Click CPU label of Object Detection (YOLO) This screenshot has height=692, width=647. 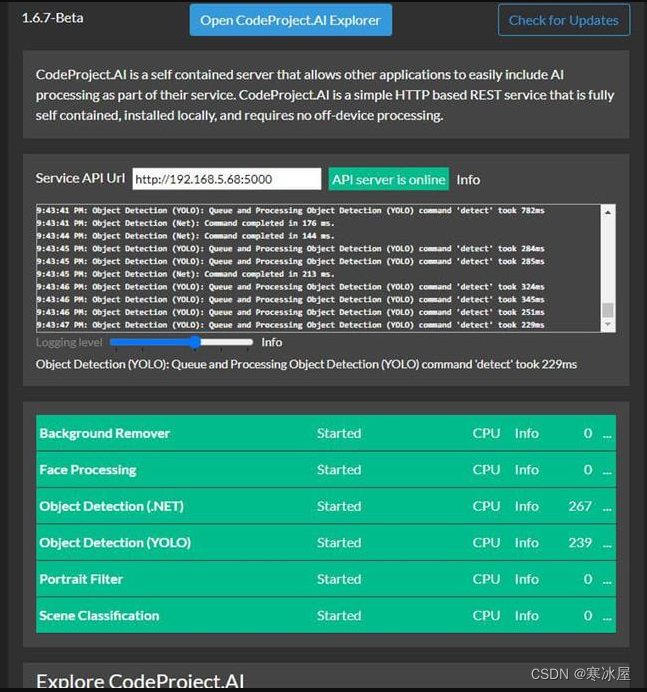[486, 542]
